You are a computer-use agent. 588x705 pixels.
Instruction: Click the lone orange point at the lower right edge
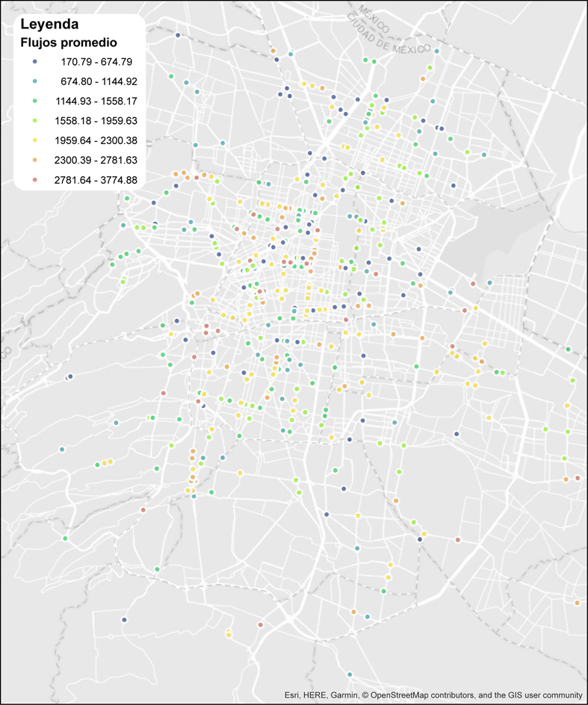pos(578,603)
